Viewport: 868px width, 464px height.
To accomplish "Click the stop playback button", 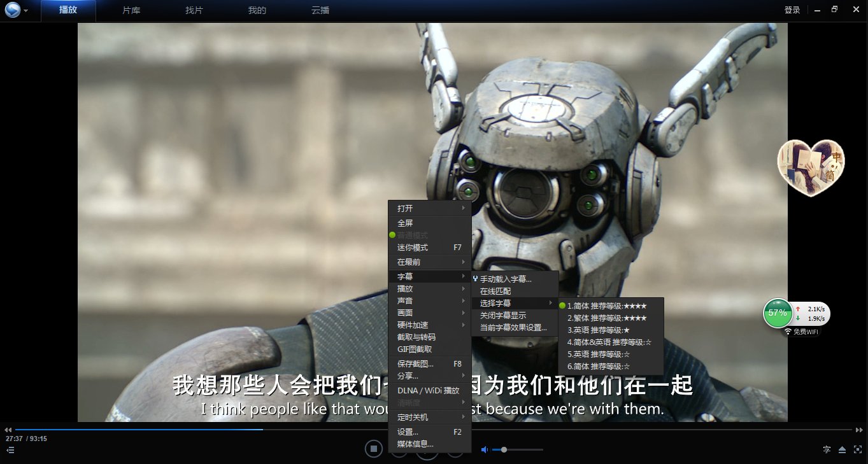I will (x=374, y=449).
